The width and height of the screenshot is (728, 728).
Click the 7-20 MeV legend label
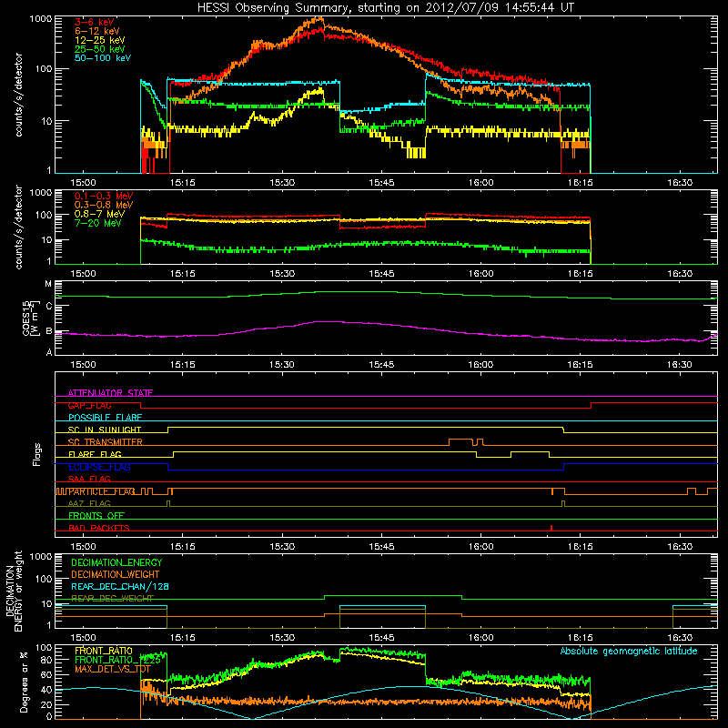click(x=98, y=223)
